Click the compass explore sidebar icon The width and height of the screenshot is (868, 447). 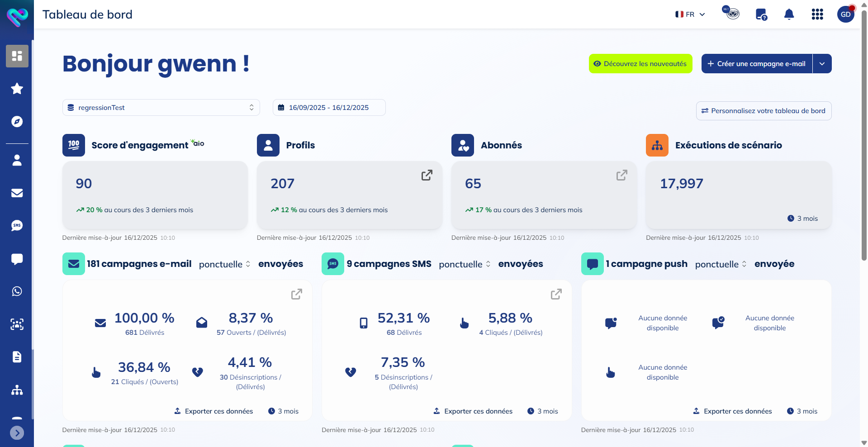[x=17, y=122]
